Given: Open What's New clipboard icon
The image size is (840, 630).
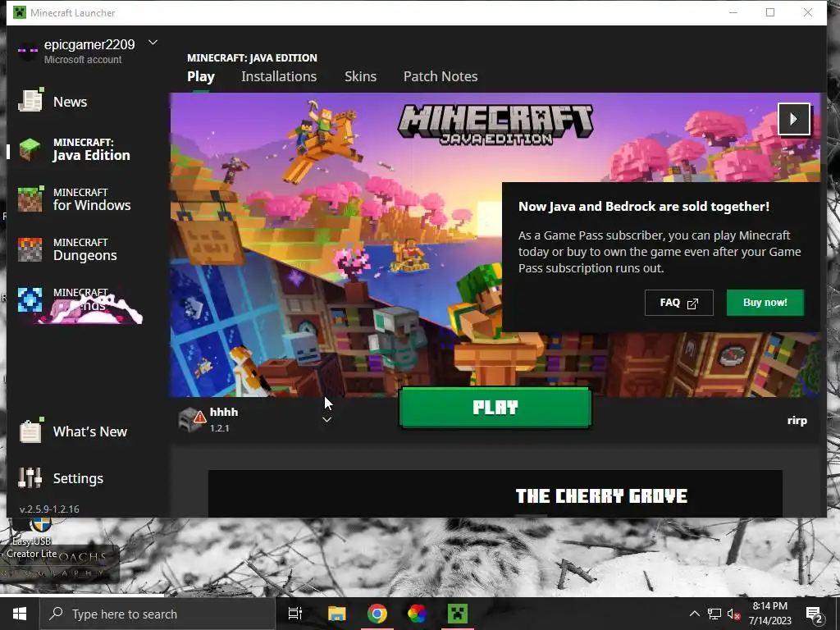Looking at the screenshot, I should (30, 431).
